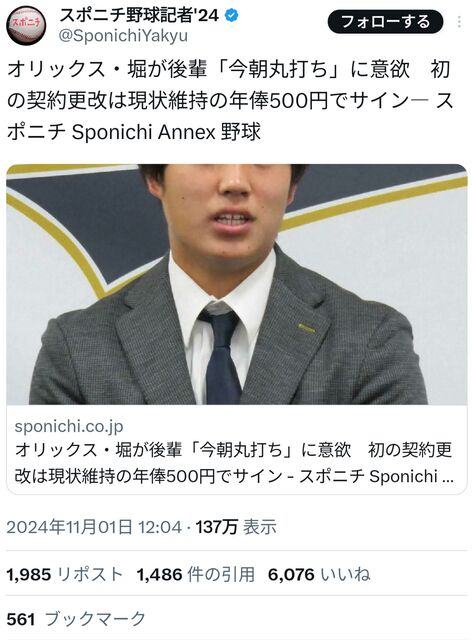Show the 137万 表示 view count
This screenshot has width=472, height=640.
tap(236, 527)
